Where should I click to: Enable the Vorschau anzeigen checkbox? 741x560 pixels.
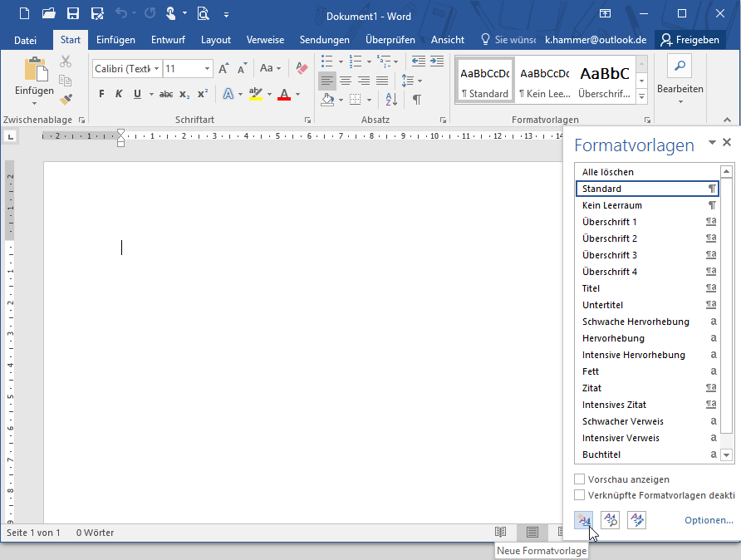pos(580,479)
